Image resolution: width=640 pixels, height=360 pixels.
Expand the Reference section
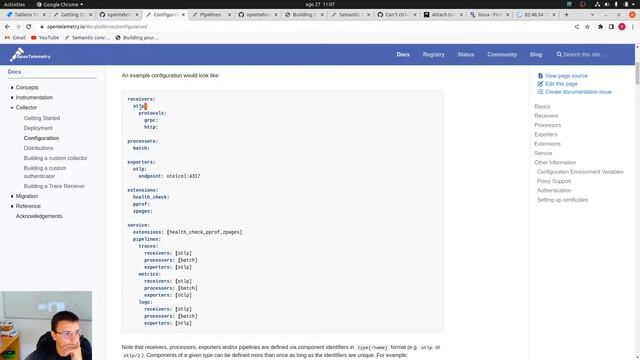coord(12,206)
